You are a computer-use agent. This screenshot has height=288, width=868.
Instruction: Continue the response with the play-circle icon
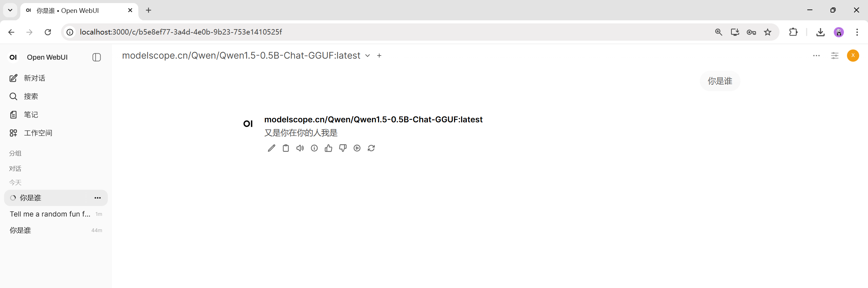[x=357, y=148]
